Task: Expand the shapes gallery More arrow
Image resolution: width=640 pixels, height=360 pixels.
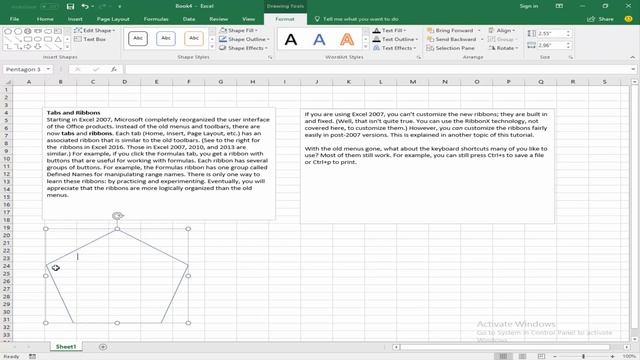Action: coord(67,47)
